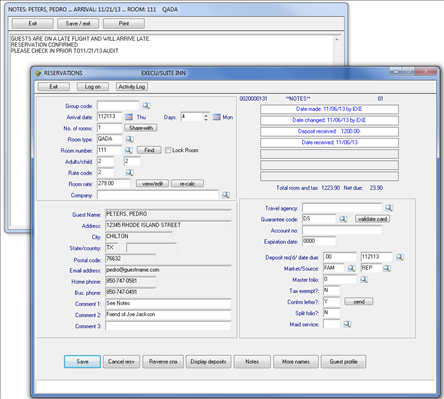Click the Days field spinner arrows
Viewport: 444px width, 399px height.
(x=206, y=117)
